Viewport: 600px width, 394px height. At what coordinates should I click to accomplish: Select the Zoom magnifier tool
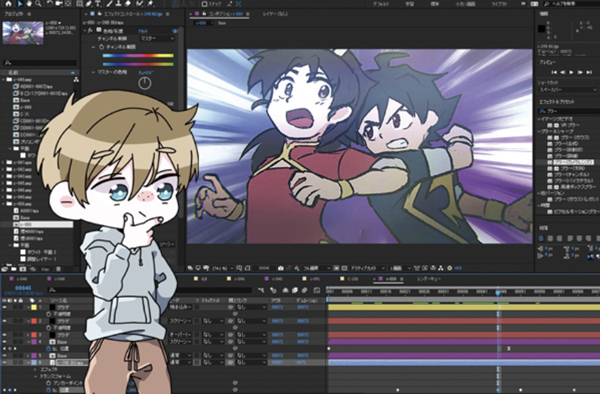coord(38,4)
